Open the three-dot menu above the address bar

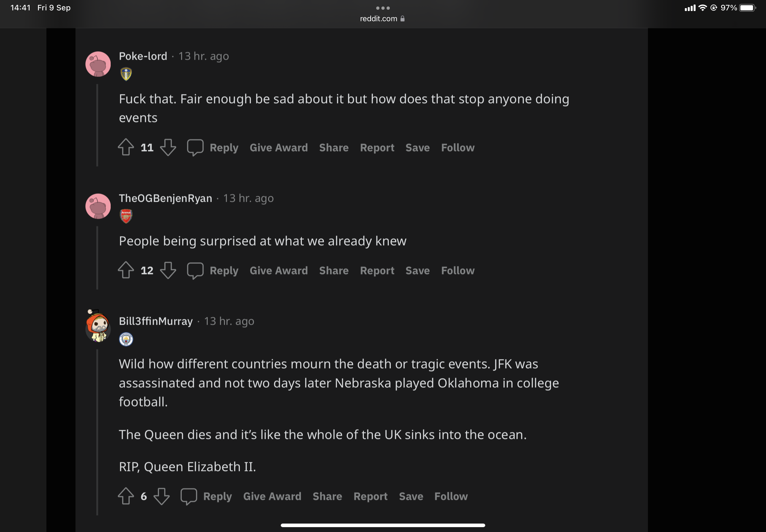[382, 8]
